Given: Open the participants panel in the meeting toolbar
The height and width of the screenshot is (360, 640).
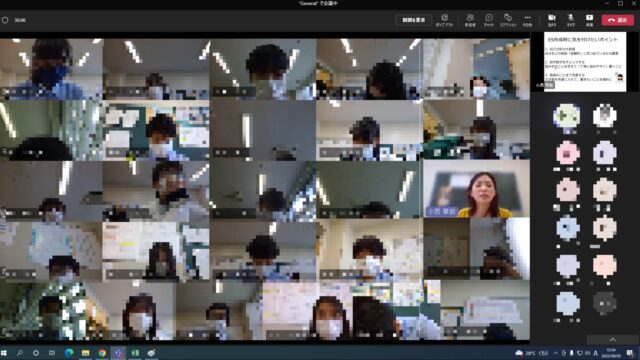Looking at the screenshot, I should [470, 20].
